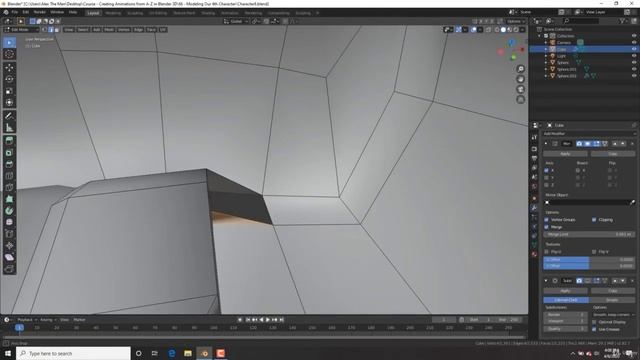Select the Bevel tool
The image size is (640, 360).
(x=9, y=164)
